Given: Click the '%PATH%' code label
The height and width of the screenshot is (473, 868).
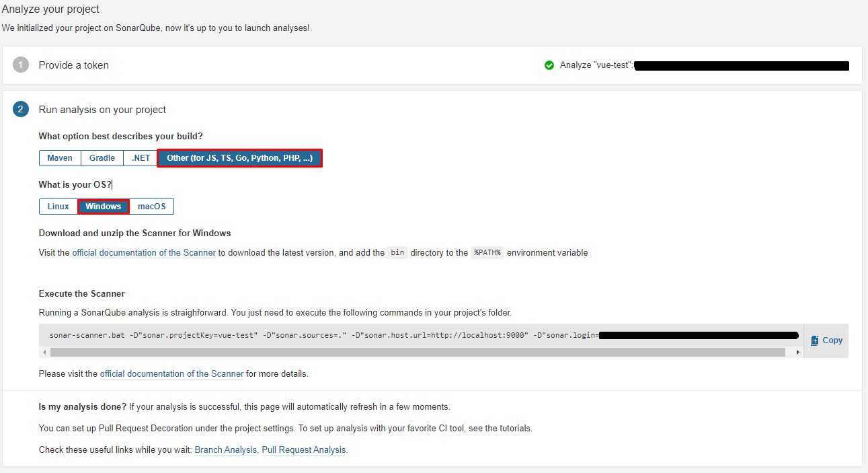Looking at the screenshot, I should [x=487, y=253].
